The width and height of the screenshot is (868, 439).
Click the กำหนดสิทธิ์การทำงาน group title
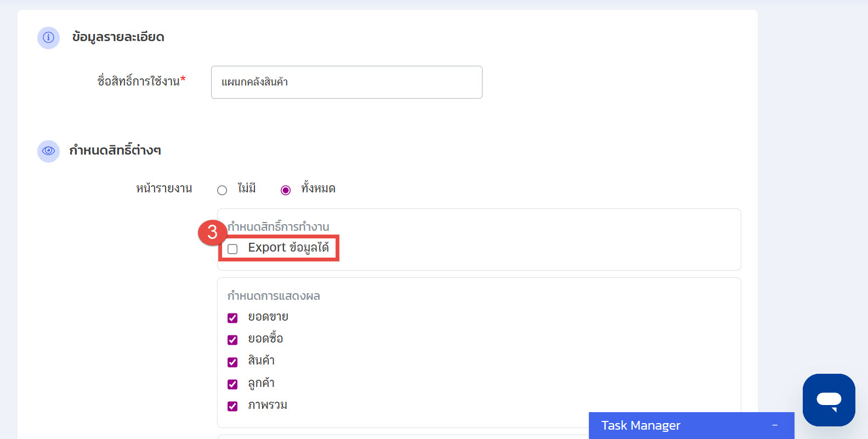pyautogui.click(x=279, y=226)
